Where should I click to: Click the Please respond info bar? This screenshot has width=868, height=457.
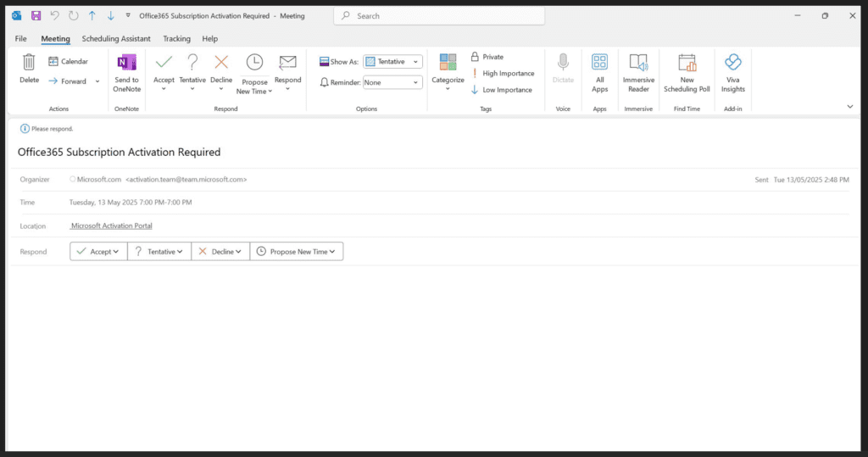(x=47, y=129)
